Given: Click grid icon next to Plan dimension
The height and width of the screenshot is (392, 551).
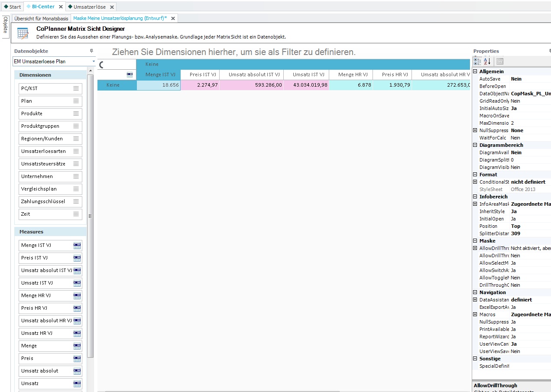Looking at the screenshot, I should coord(76,101).
